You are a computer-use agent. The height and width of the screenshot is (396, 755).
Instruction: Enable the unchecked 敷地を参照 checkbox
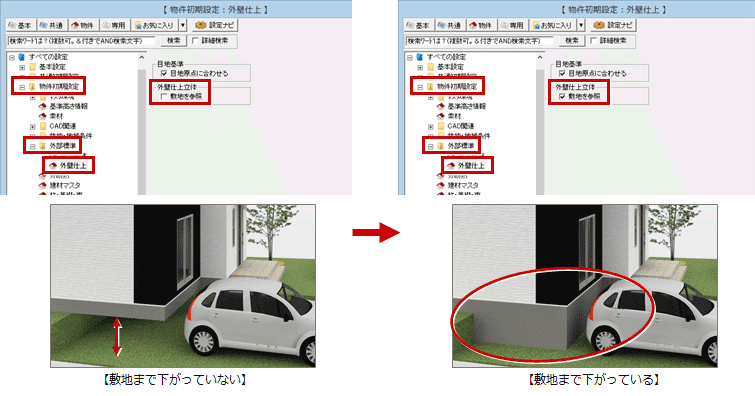coord(164,96)
